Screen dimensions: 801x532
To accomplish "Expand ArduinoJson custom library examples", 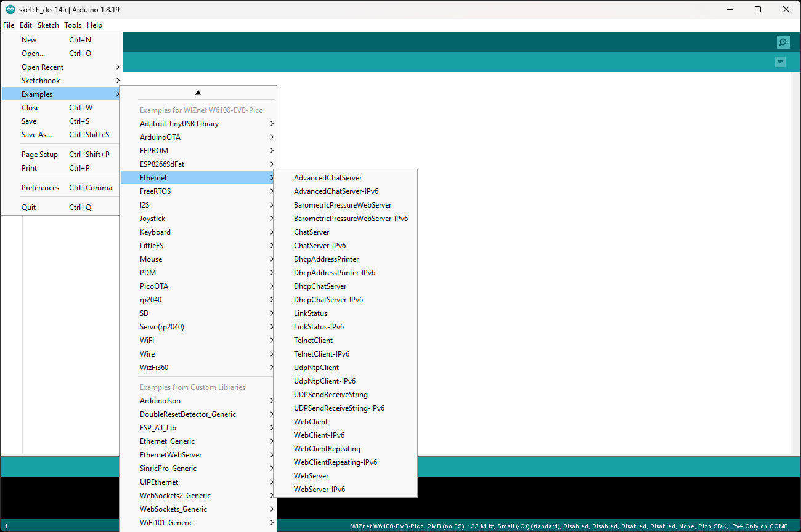I will [x=198, y=401].
